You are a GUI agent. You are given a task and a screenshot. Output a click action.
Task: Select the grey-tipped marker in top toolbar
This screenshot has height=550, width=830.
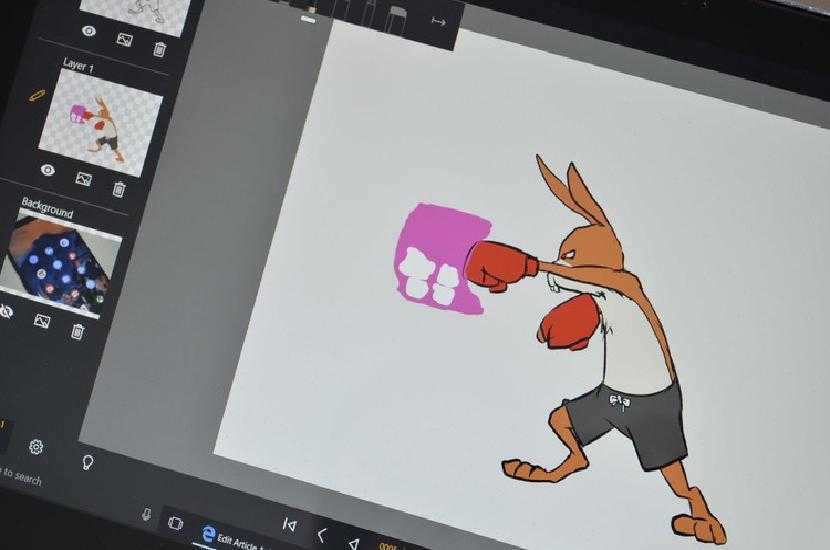click(x=398, y=20)
